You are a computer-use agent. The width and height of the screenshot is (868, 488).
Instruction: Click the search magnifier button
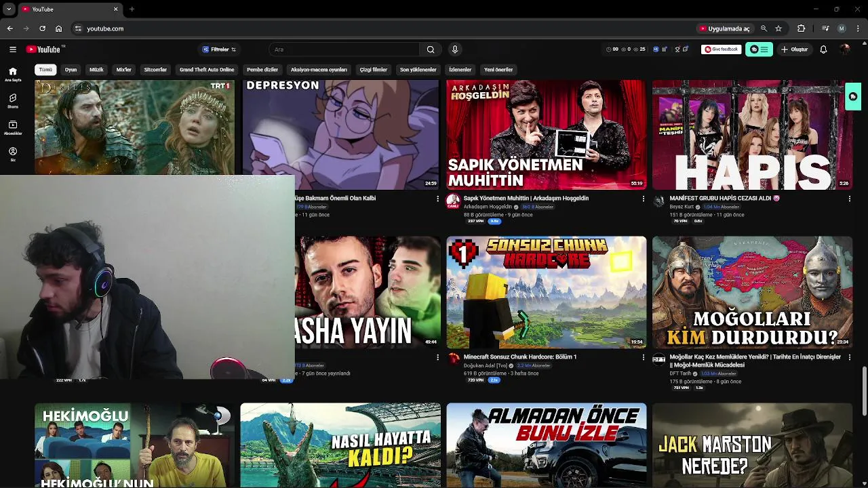point(431,49)
